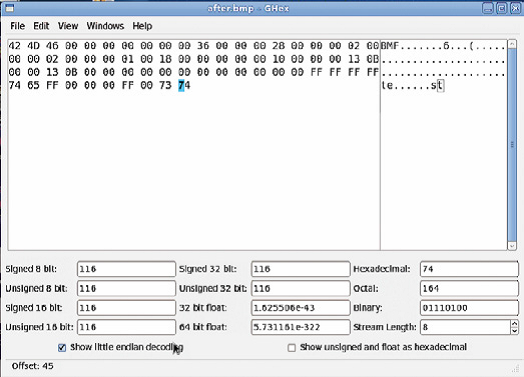Select byte 36 in first hex row
This screenshot has width=524, height=377.
click(x=203, y=46)
